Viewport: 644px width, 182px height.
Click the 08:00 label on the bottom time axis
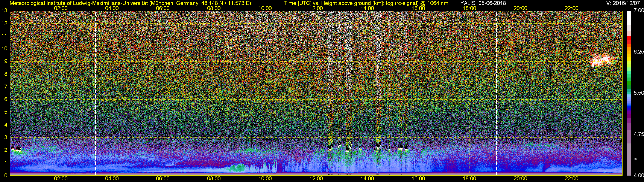[214, 179]
